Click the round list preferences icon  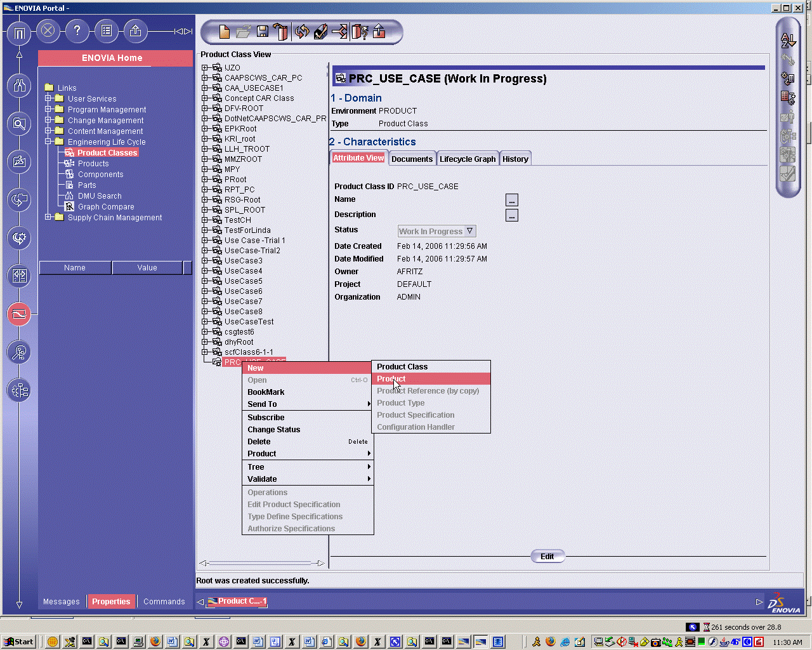coord(107,30)
